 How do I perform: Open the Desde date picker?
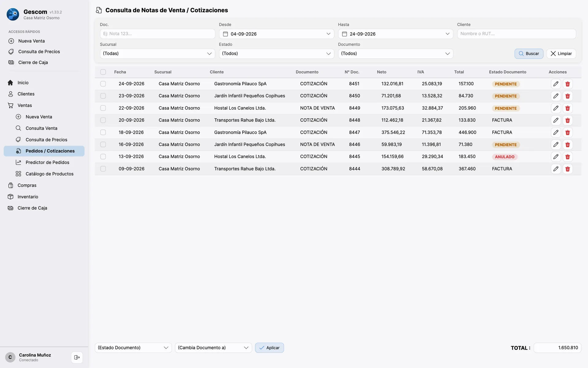pos(276,34)
